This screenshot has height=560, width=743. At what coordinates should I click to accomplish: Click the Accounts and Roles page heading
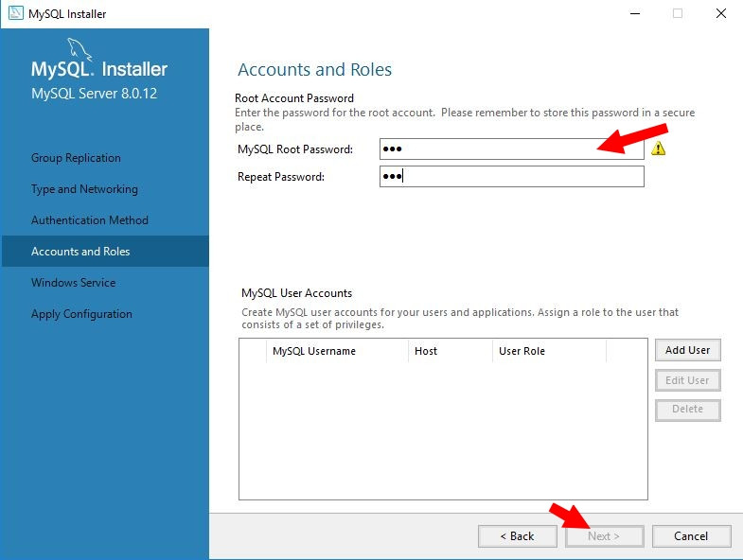314,70
